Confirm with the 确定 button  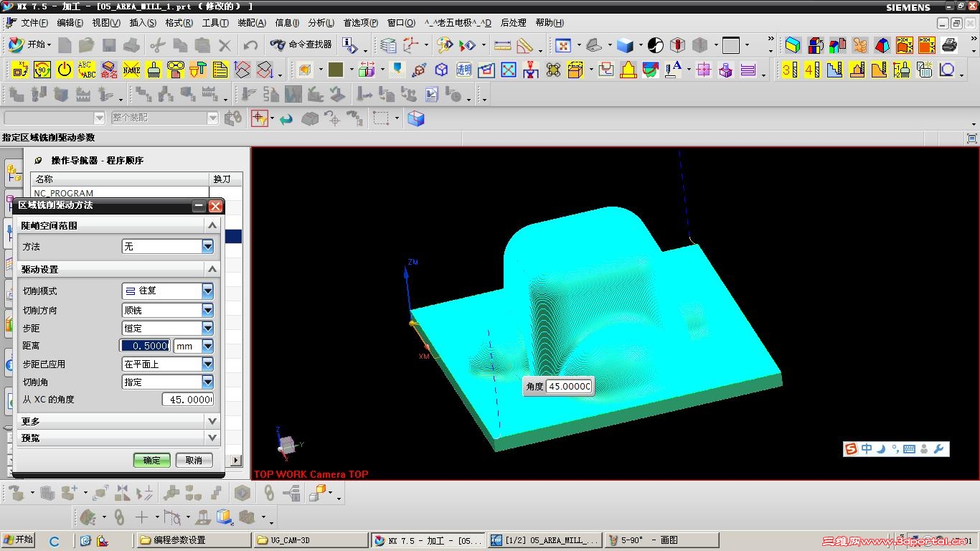tap(152, 460)
